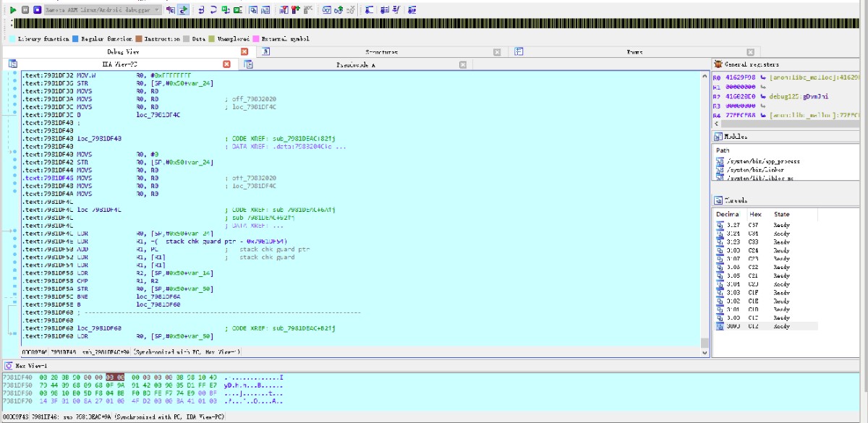Click the highlighted bytes in Hex View

(x=115, y=377)
